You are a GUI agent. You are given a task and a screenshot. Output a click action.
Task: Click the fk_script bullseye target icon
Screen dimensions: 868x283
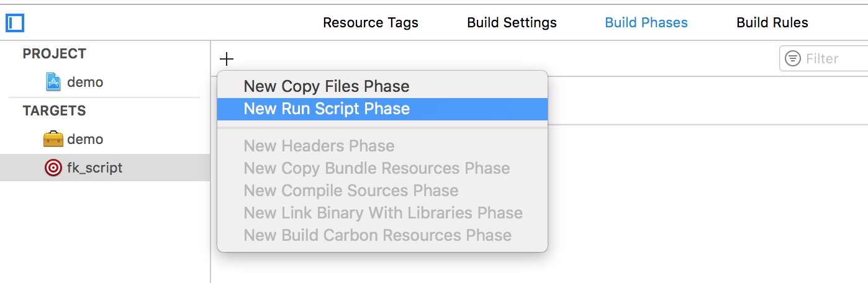53,168
